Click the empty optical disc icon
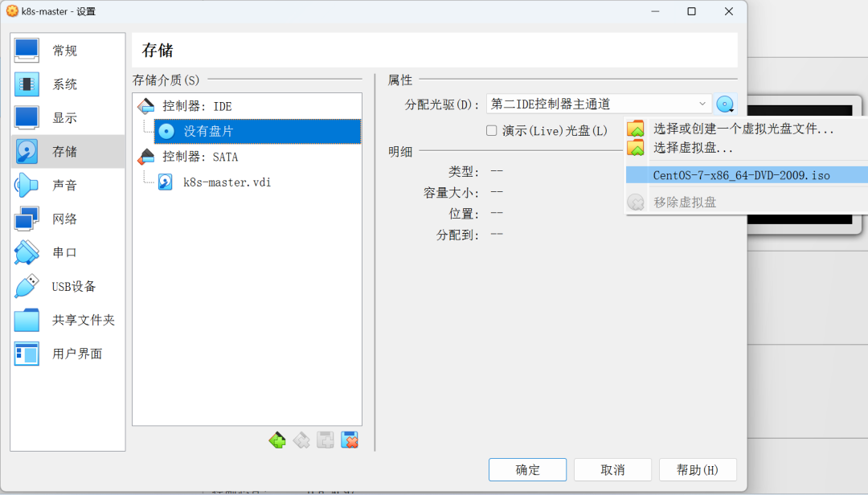The width and height of the screenshot is (868, 495). (x=166, y=131)
